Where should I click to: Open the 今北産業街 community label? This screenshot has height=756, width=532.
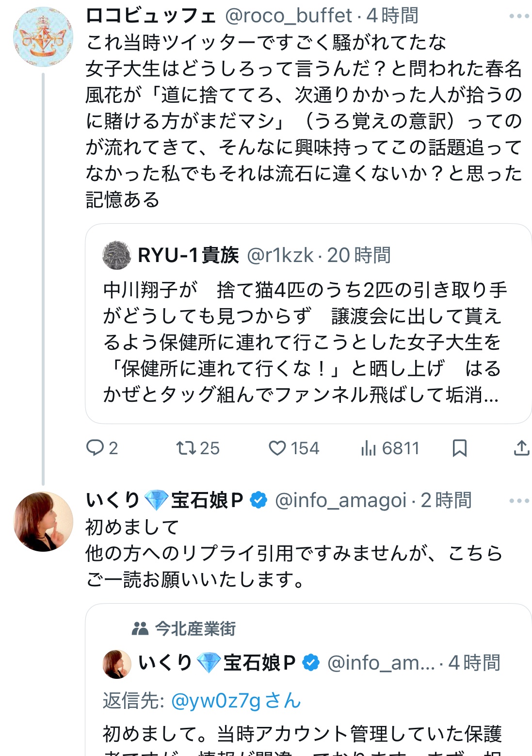195,628
